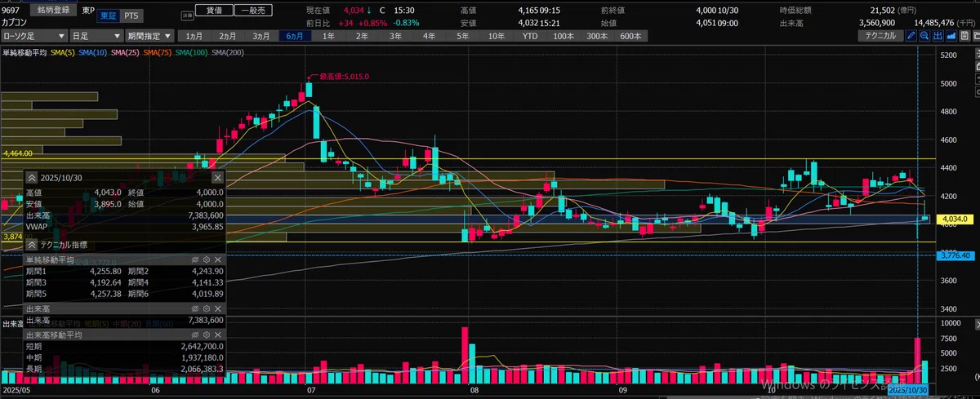Open settings gear for 出来高移動平均

coord(207,335)
